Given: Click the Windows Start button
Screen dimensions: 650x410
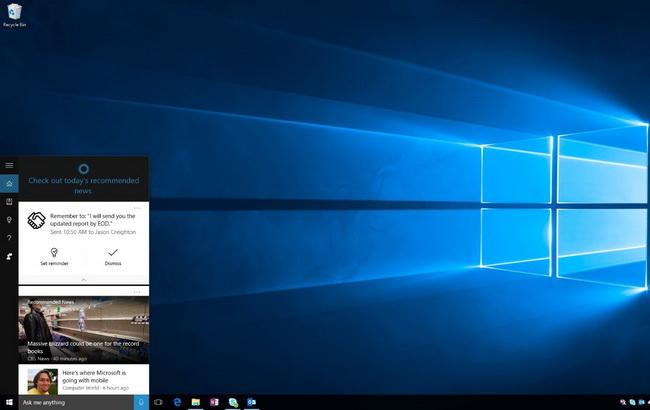Looking at the screenshot, I should point(9,402).
